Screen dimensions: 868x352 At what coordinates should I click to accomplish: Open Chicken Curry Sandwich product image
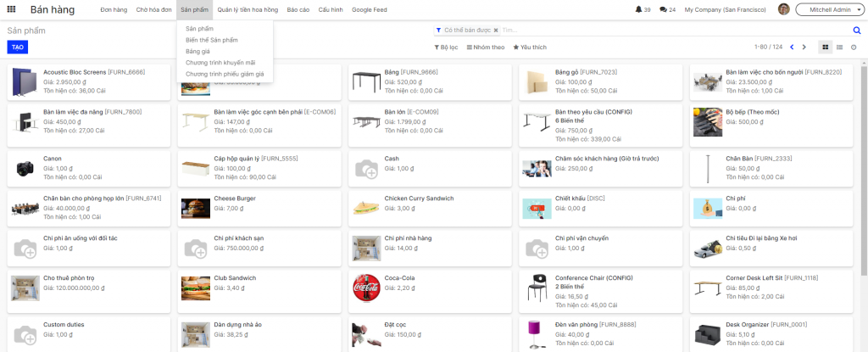pos(366,209)
